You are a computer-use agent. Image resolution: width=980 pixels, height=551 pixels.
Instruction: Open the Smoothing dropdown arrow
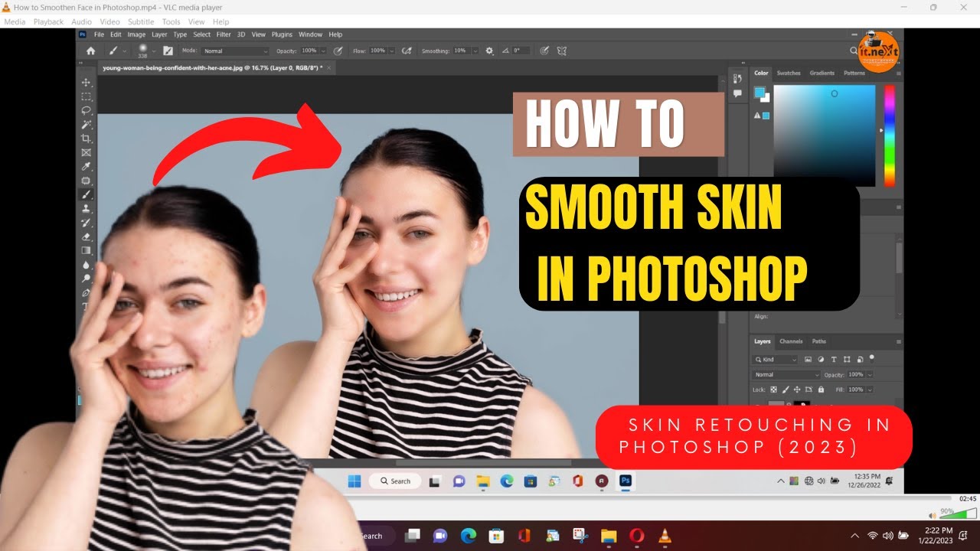coord(474,51)
